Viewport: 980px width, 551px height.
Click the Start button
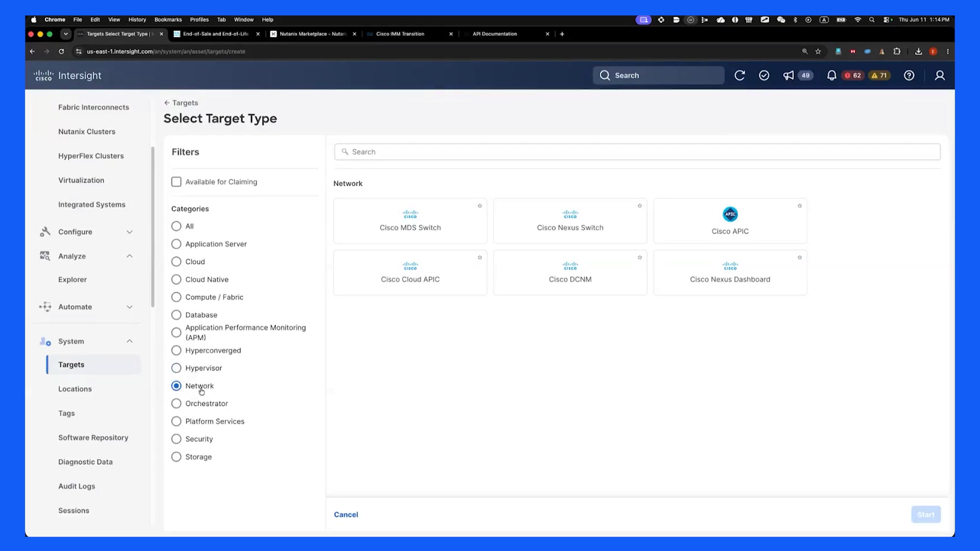925,514
